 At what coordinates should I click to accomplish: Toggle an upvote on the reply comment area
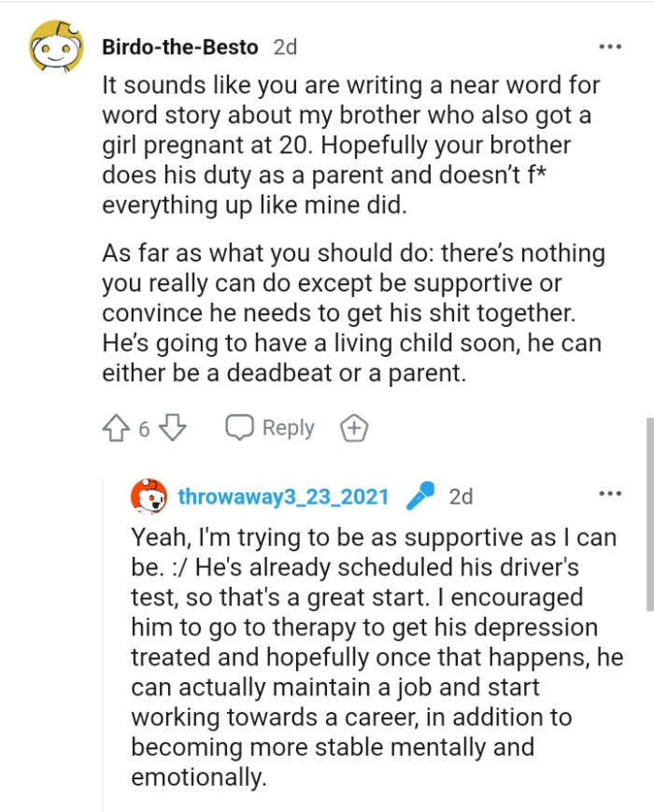coord(116,427)
